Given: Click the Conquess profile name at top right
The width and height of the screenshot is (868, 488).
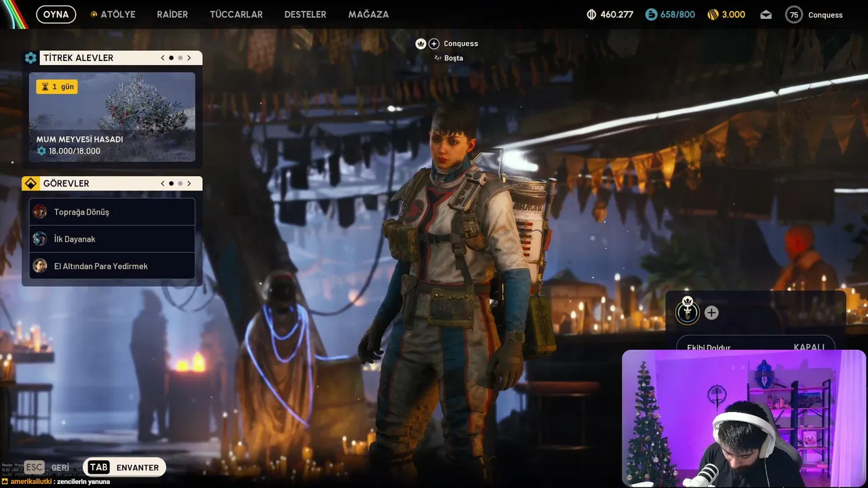Looking at the screenshot, I should click(825, 15).
